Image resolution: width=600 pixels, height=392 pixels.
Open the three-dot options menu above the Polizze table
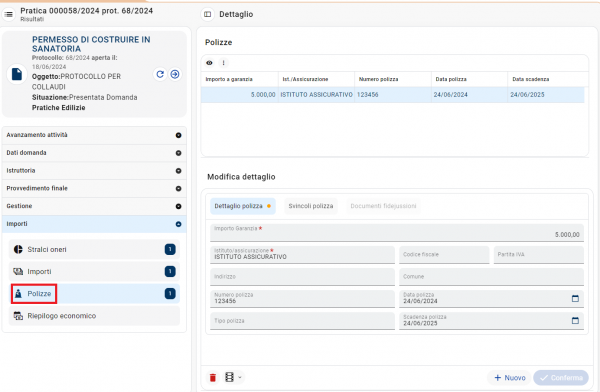tap(223, 63)
